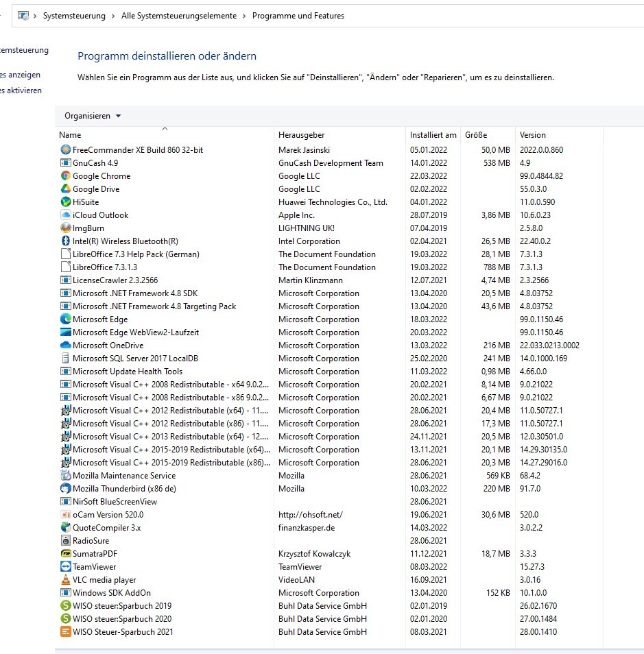This screenshot has width=644, height=654.
Task: Click the WISO steuer:Sparbuch 2019 icon
Action: tap(66, 605)
